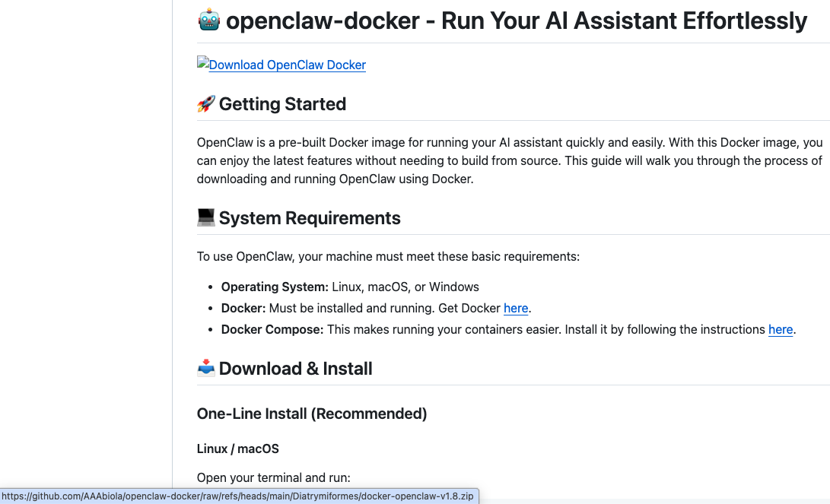Click the 'Download & Install' heading

[x=295, y=369]
